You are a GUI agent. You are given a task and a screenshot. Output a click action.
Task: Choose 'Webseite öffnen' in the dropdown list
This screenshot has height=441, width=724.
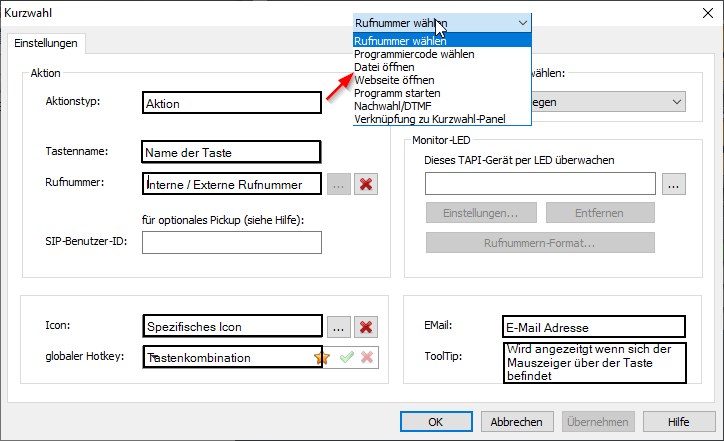[x=394, y=80]
